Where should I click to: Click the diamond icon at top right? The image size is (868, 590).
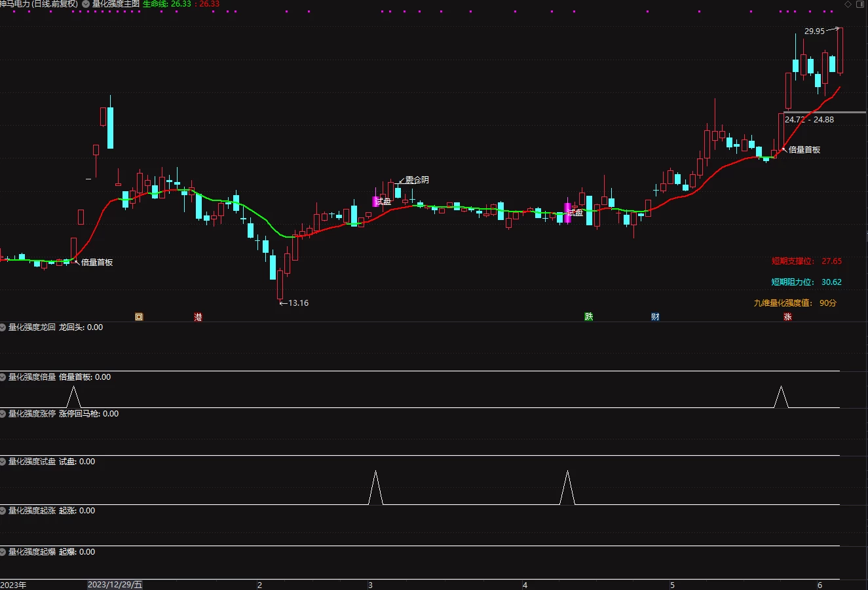(848, 4)
